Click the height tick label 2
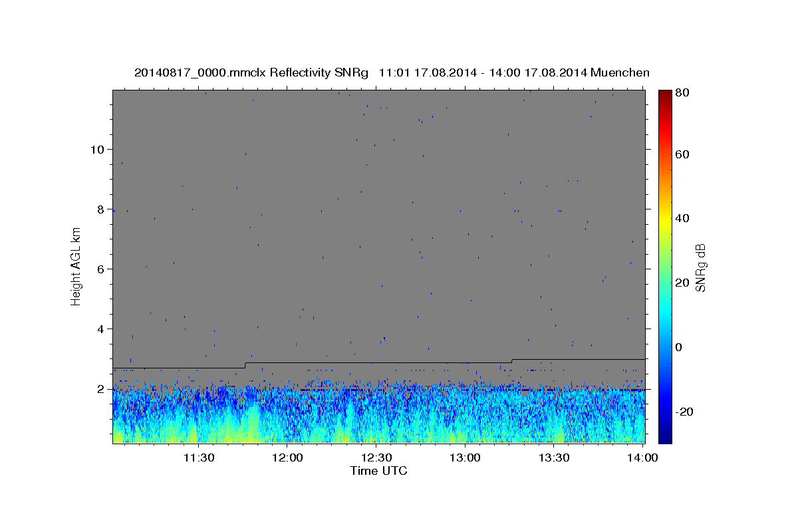The image size is (798, 532). 101,388
